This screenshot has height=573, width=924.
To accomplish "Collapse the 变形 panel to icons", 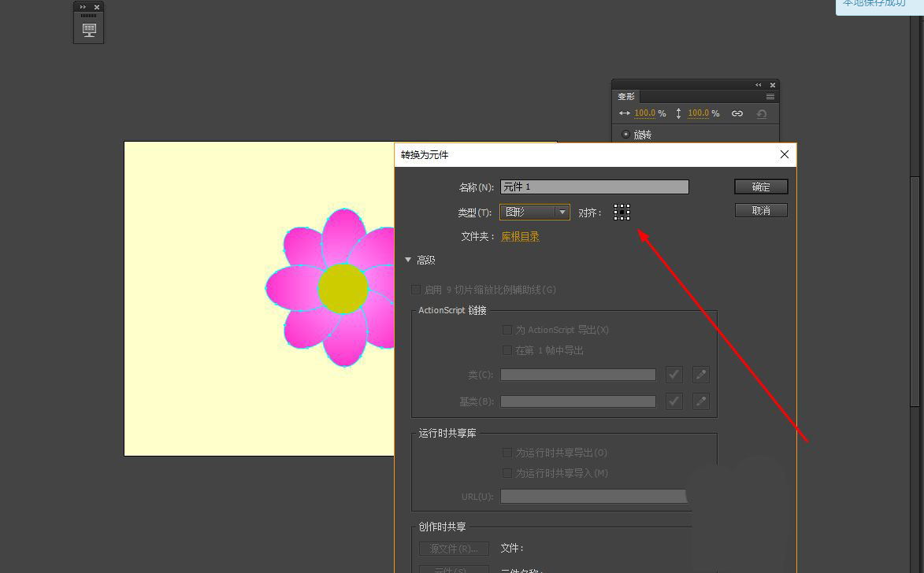I will (x=759, y=85).
